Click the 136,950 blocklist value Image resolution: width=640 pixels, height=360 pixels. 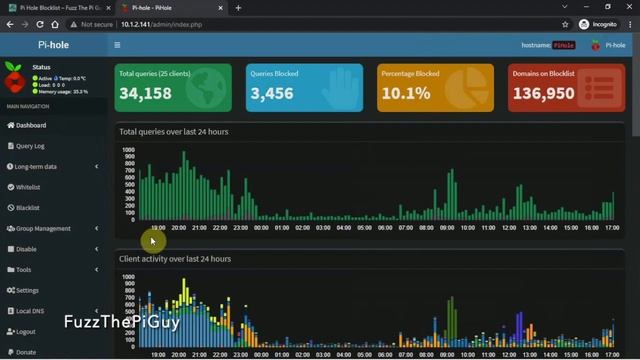[544, 93]
